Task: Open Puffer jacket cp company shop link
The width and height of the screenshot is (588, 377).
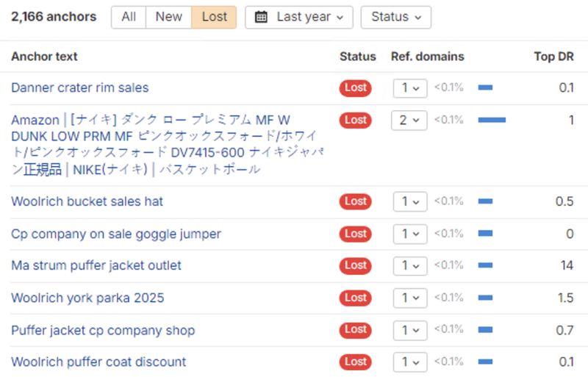Action: [x=102, y=330]
